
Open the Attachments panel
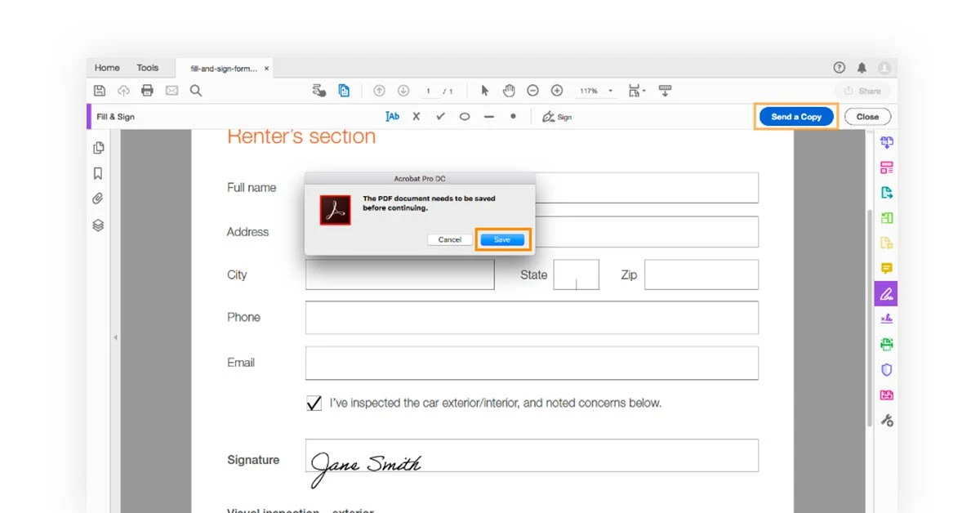click(98, 198)
